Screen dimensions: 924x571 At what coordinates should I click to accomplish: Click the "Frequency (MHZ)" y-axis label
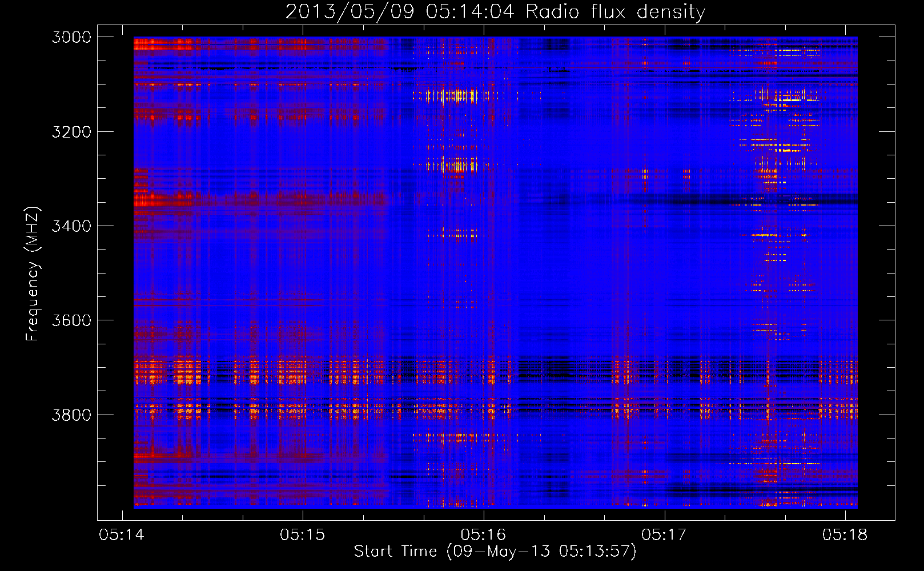[x=33, y=274]
